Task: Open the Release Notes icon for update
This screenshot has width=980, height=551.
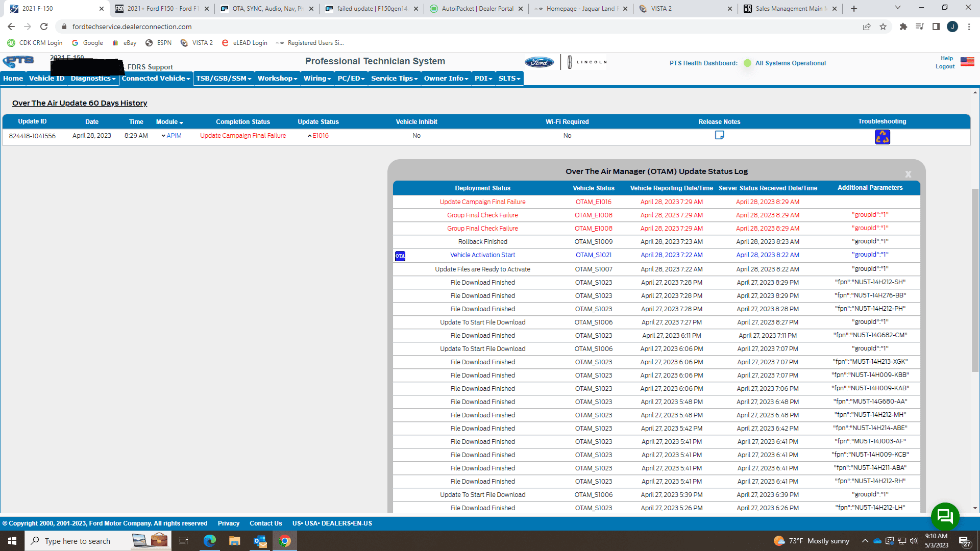Action: [719, 135]
